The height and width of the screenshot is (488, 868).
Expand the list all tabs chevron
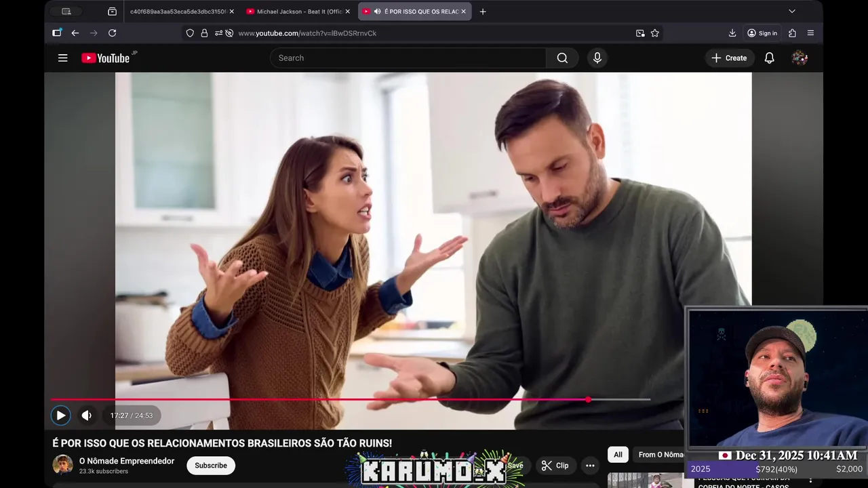click(792, 12)
